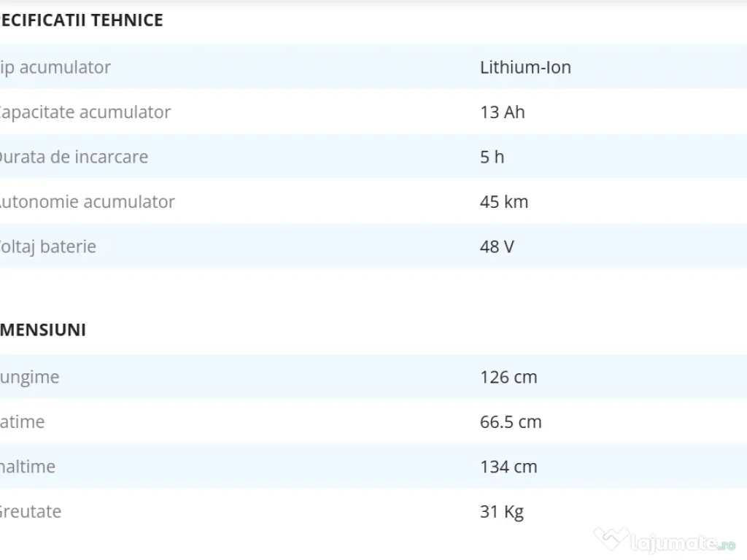This screenshot has width=747, height=560.
Task: Click the 126 cm length value
Action: 508,377
